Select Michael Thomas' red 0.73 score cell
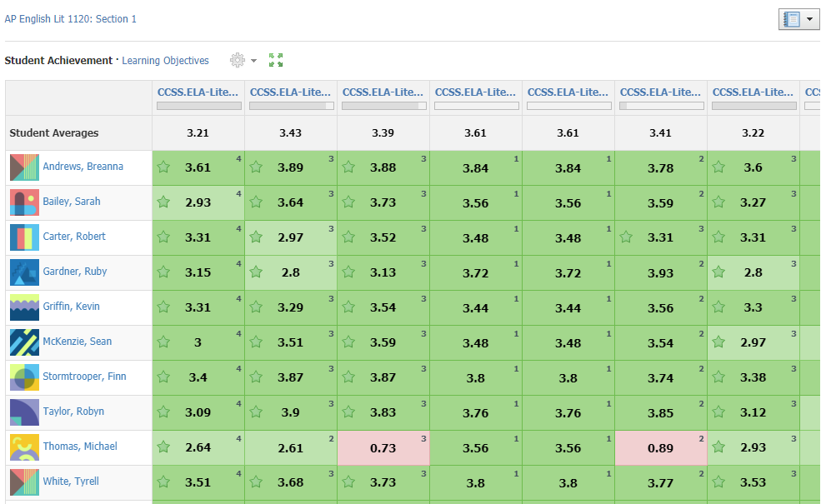Screen dimensions: 821x504 pos(383,448)
